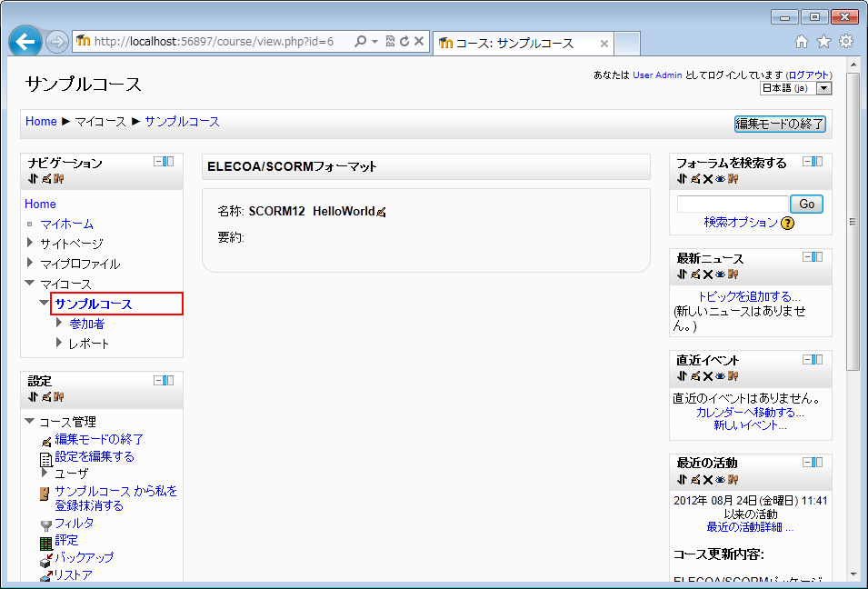Open the バックアップ link in course administration
The height and width of the screenshot is (589, 868).
84,557
